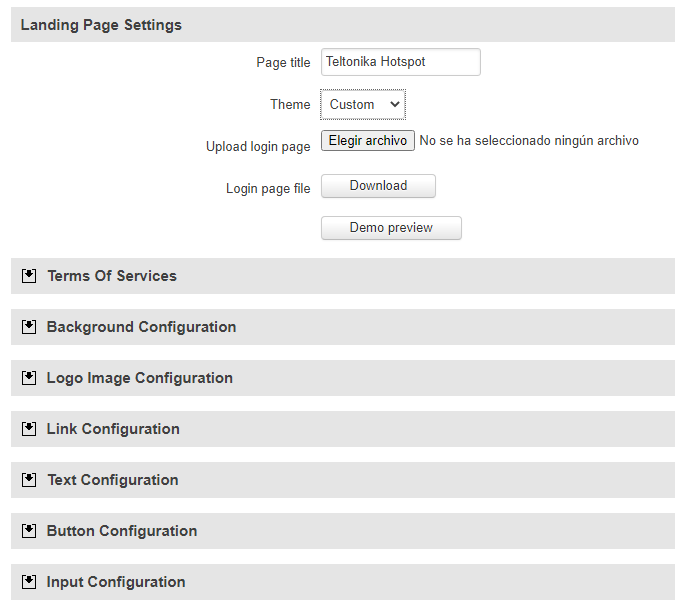This screenshot has width=675, height=607.
Task: Click the Input Configuration heading
Action: pyautogui.click(x=116, y=582)
